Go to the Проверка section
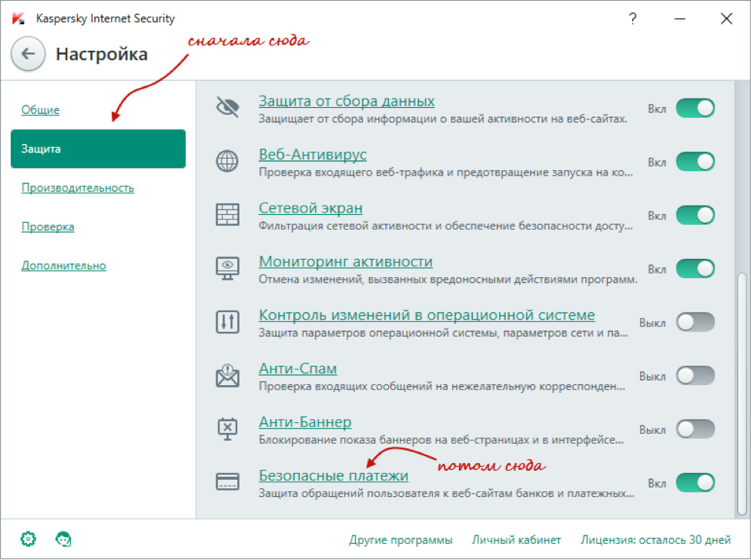This screenshot has height=560, width=751. (48, 226)
